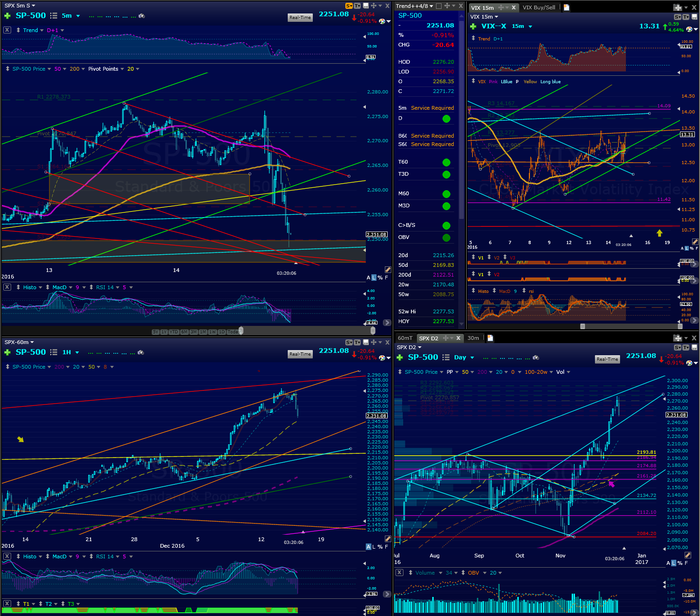Screen dimensions: 700x616
Task: Select the YTD range tab under SPX 5m chart
Action: 173,332
